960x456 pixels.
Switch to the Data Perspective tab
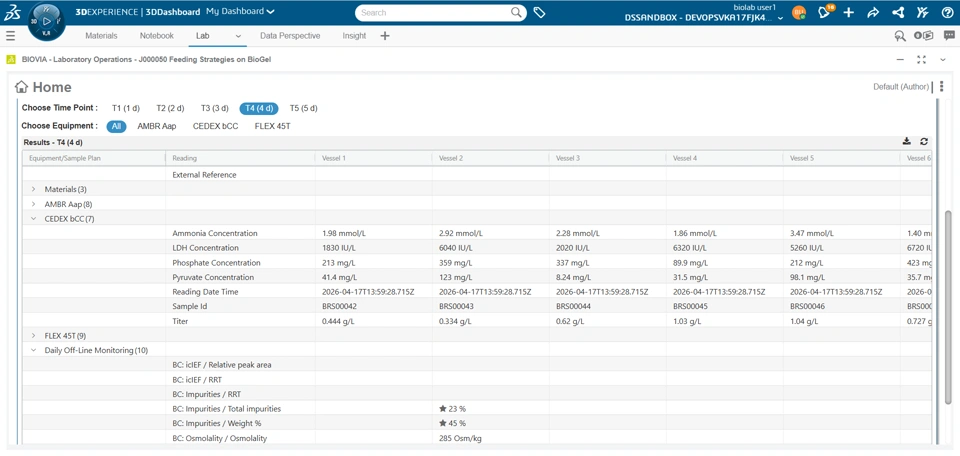290,36
